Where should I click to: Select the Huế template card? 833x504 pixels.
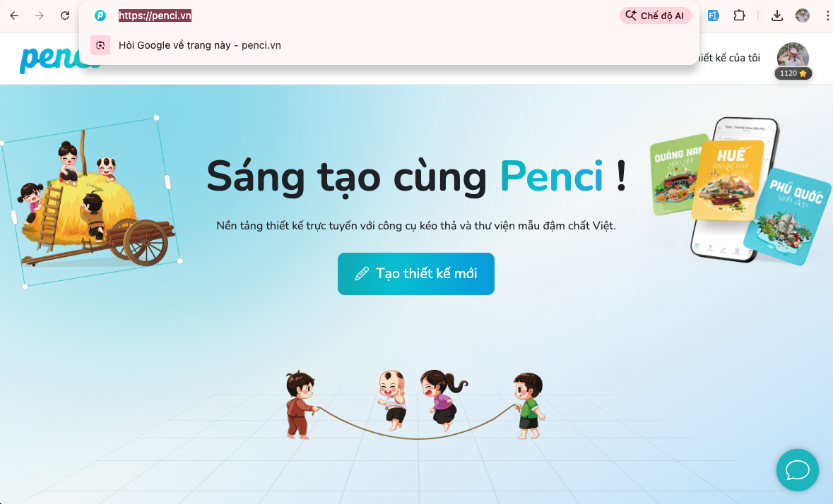click(727, 180)
